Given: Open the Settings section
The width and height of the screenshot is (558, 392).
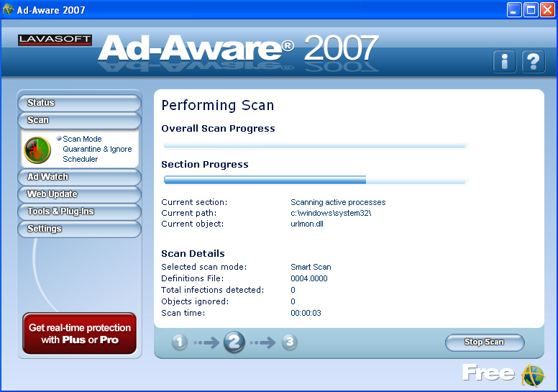Looking at the screenshot, I should (79, 229).
